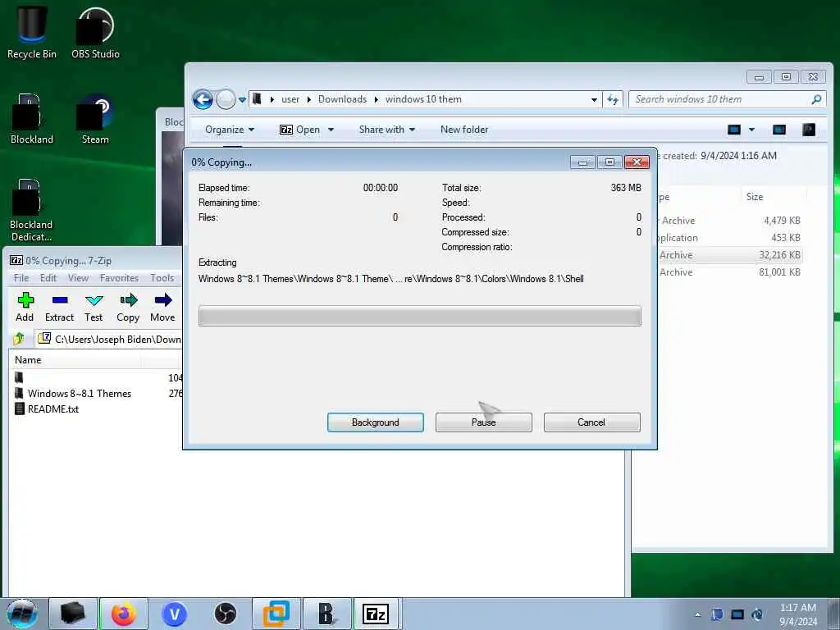840x630 pixels.
Task: Select the unnamed folder row in 7-Zip
Action: coord(97,377)
